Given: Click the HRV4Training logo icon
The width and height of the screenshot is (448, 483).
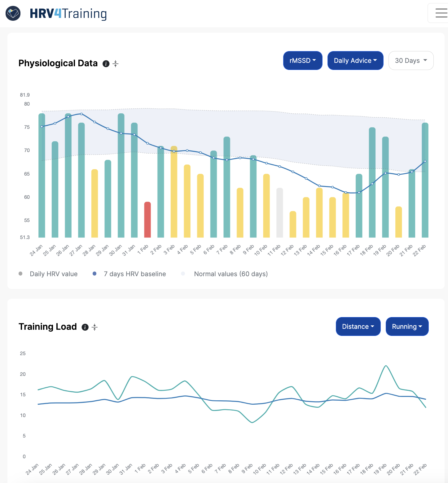Looking at the screenshot, I should [x=13, y=13].
